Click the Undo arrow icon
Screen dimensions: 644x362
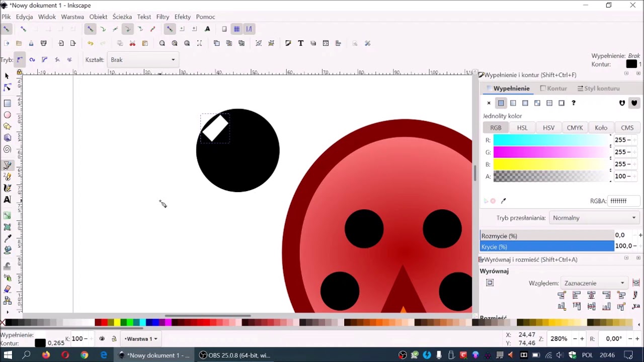click(x=90, y=43)
